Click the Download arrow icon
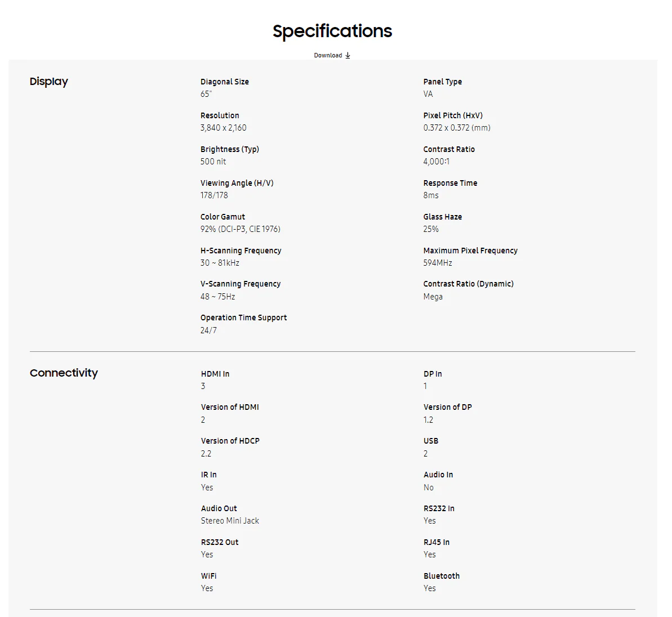The image size is (672, 617). pyautogui.click(x=348, y=56)
